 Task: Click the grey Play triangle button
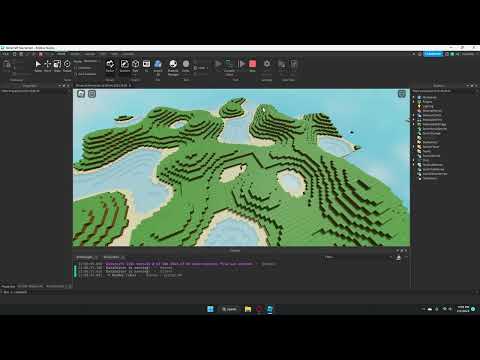coord(218,64)
